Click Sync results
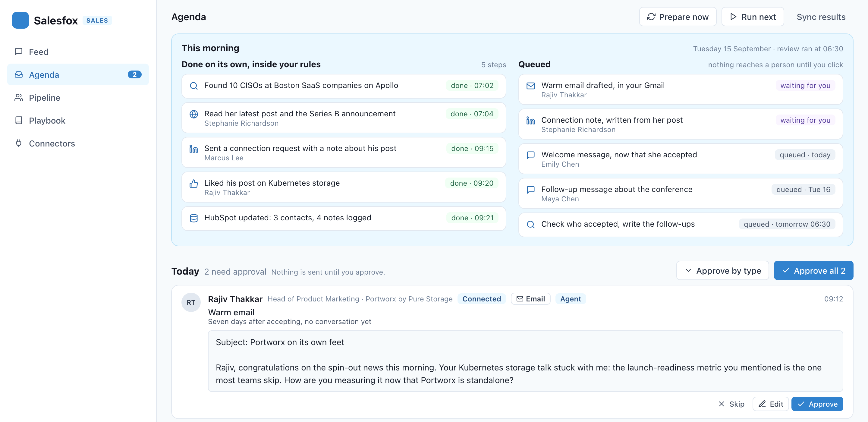This screenshot has height=422, width=868. [821, 17]
